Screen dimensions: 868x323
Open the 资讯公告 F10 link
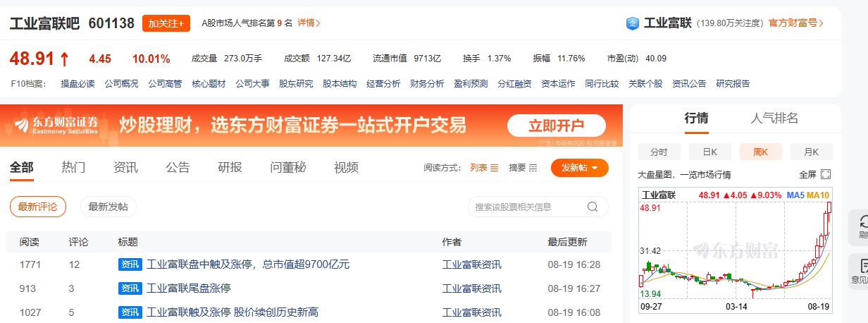pos(689,84)
